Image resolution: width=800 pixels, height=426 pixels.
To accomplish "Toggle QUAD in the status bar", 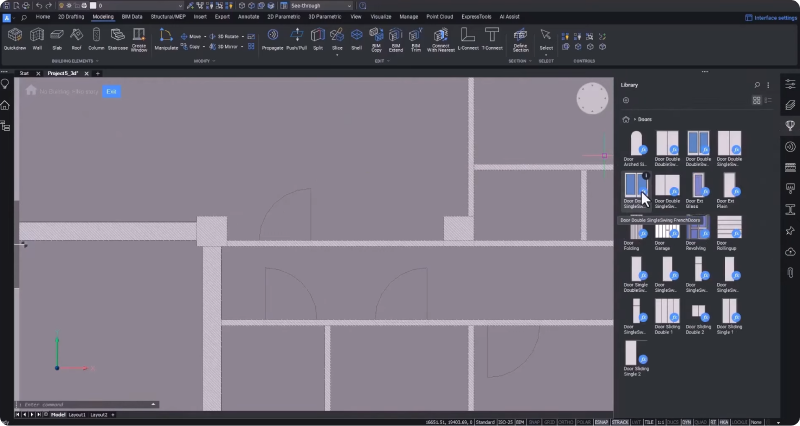I will point(701,422).
